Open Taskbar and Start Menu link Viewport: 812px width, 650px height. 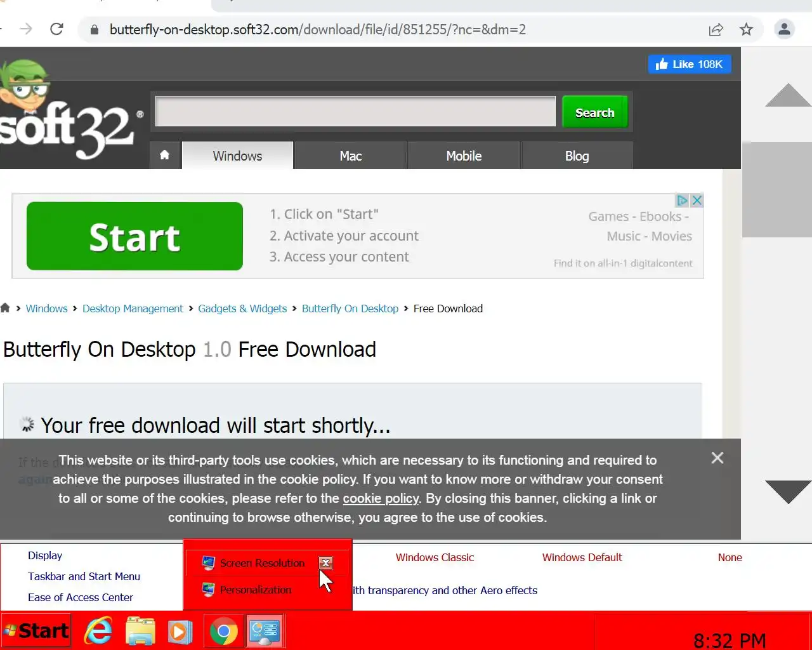pos(84,576)
